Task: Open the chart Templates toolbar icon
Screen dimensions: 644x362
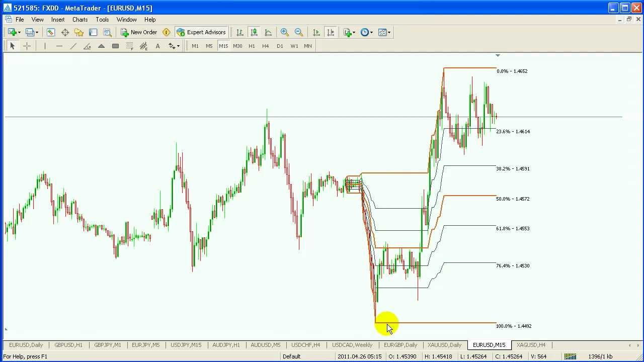Action: [x=382, y=32]
